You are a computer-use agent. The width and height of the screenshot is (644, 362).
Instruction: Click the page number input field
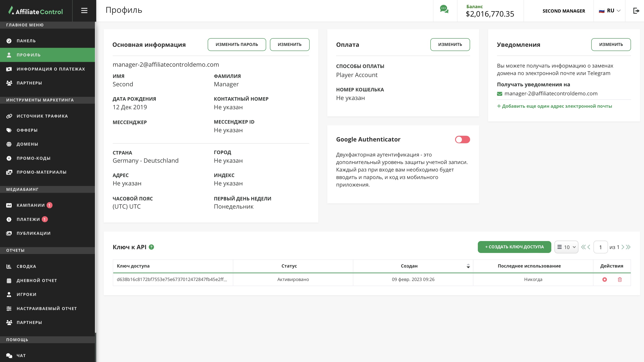[600, 247]
